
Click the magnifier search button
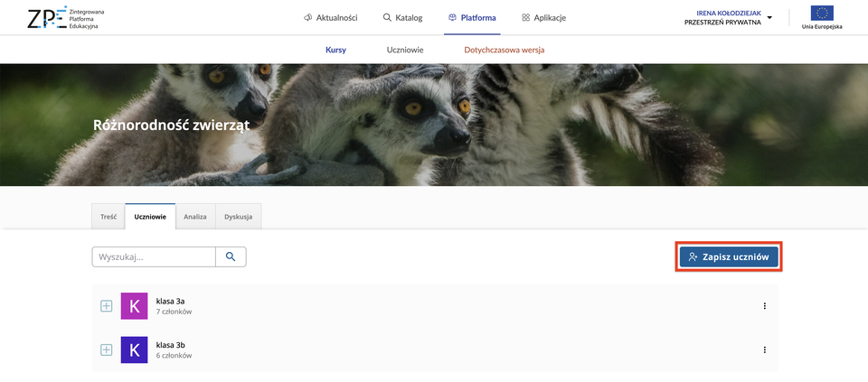tap(231, 257)
